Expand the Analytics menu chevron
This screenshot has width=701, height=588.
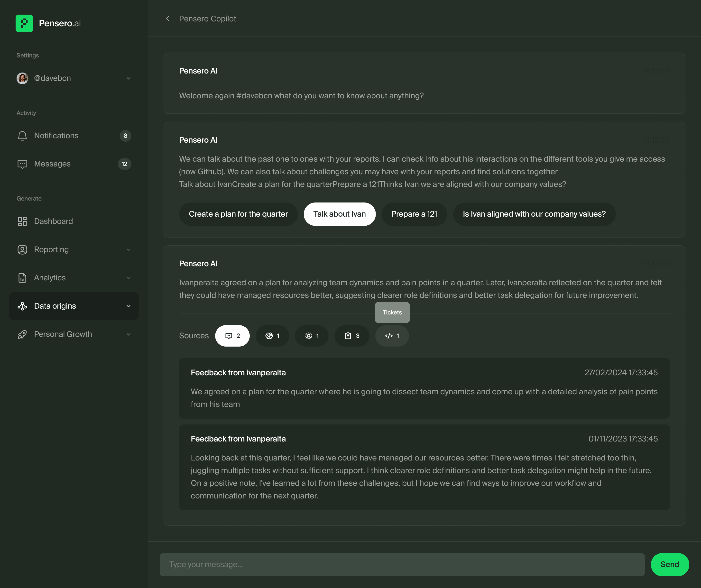(129, 278)
